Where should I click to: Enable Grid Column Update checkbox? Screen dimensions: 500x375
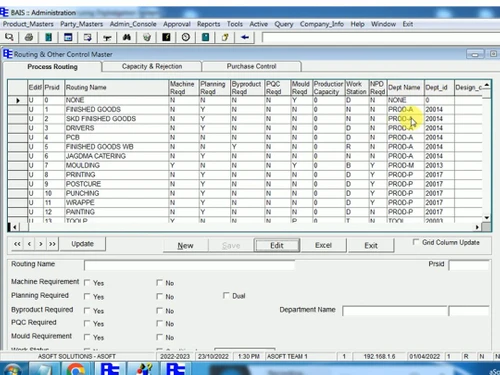coord(415,242)
